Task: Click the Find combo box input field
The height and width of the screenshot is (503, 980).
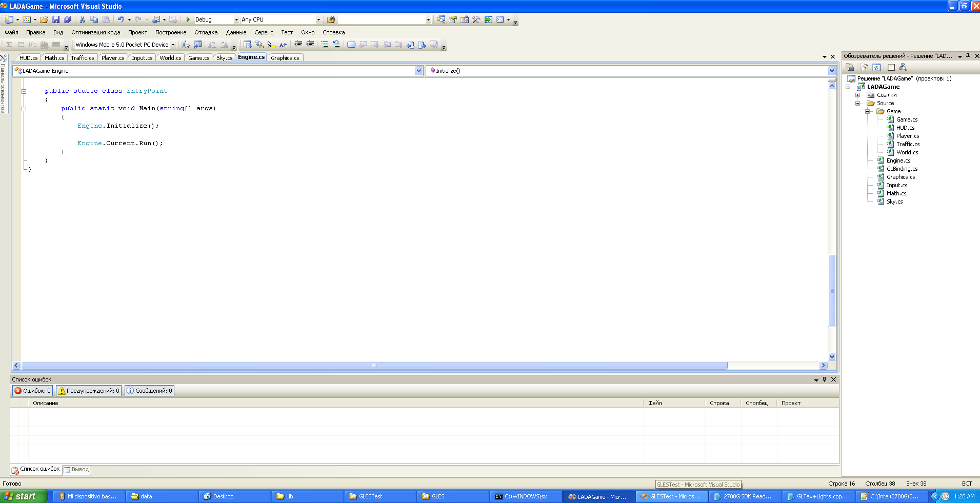Action: pyautogui.click(x=382, y=19)
